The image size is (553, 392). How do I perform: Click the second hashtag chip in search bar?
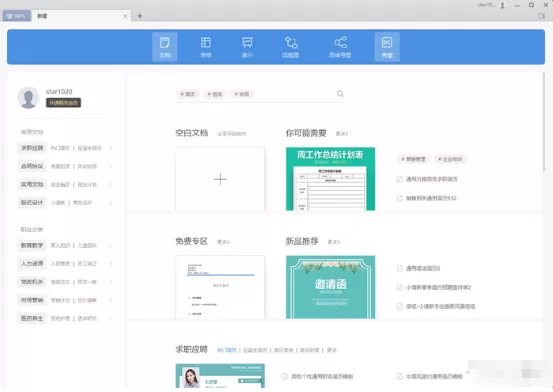215,94
